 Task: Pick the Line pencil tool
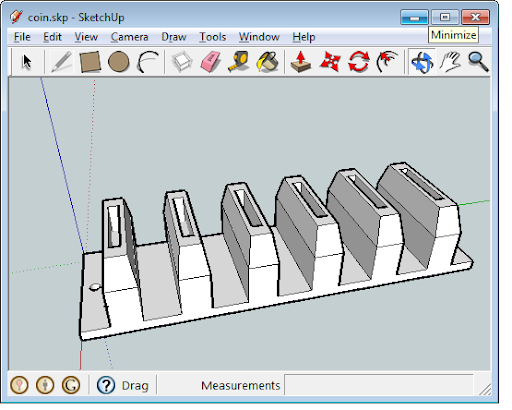[62, 62]
